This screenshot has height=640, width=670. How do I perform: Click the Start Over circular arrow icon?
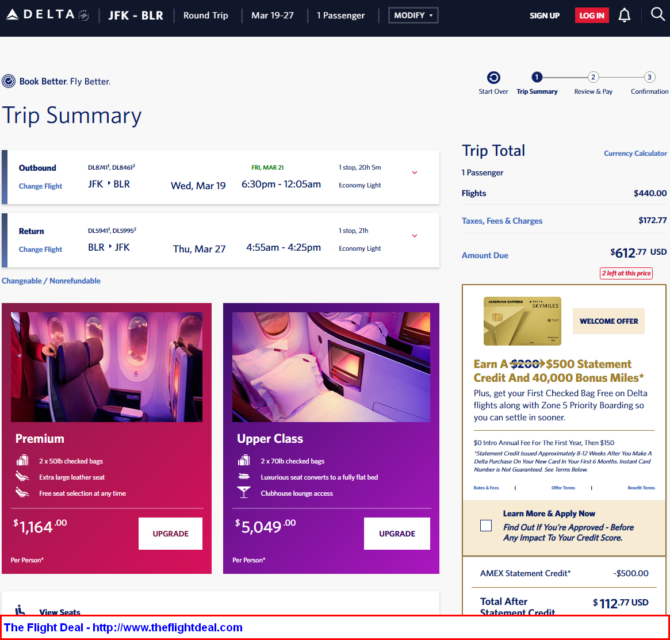click(x=493, y=77)
